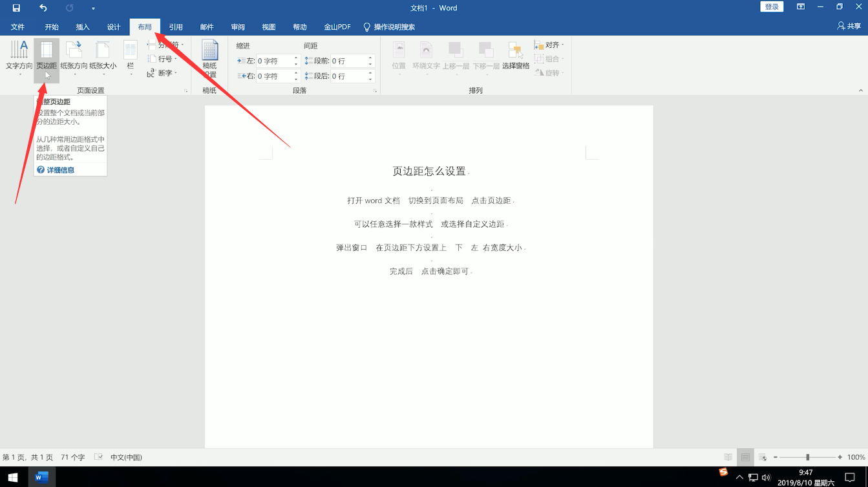Launch the 页面设置 dialog launcher
Viewport: 868px width, 487px height.
186,91
